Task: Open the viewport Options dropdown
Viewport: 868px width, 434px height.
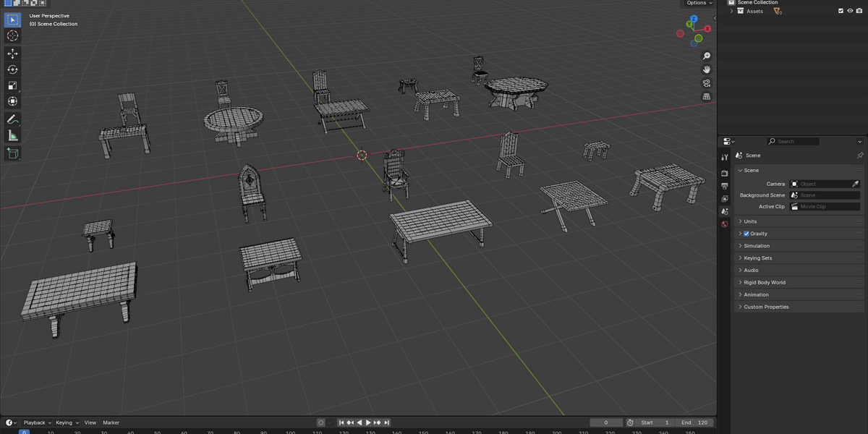Action: pyautogui.click(x=699, y=3)
